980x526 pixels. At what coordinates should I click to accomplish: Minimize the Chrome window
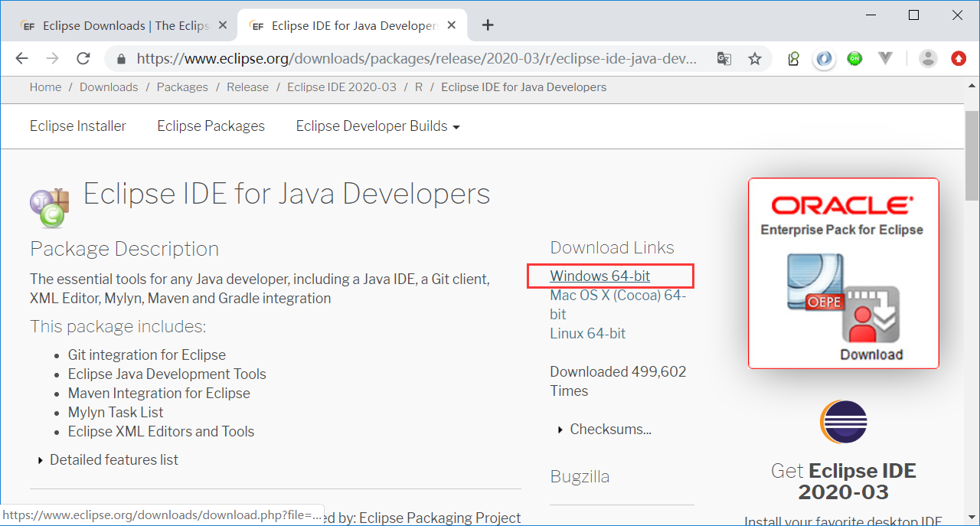tap(870, 15)
